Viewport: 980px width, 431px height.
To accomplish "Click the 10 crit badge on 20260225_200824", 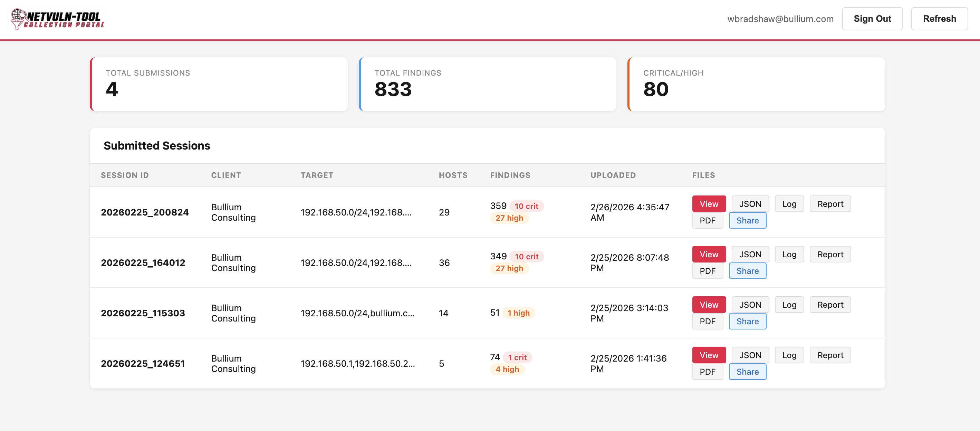I will (x=527, y=206).
